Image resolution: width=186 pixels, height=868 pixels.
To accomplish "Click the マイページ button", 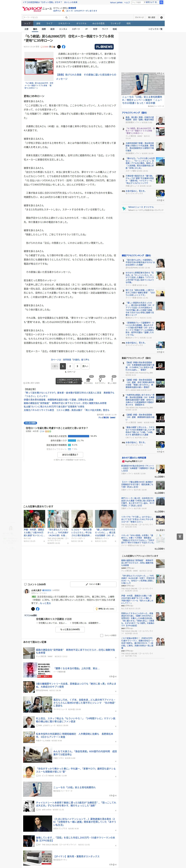I will pos(139,18).
